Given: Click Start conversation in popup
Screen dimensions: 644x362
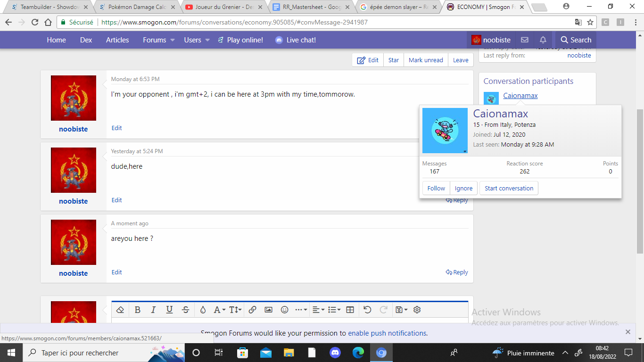Looking at the screenshot, I should pyautogui.click(x=509, y=188).
